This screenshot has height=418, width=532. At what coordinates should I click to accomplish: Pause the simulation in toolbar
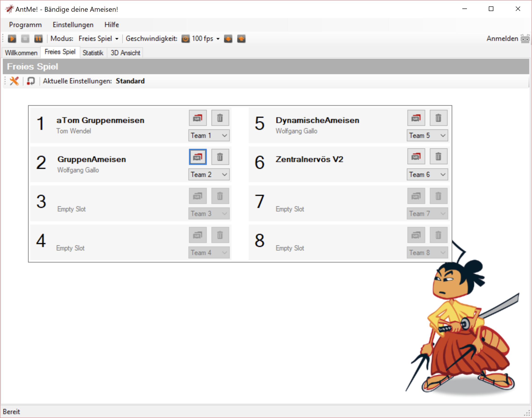point(38,39)
